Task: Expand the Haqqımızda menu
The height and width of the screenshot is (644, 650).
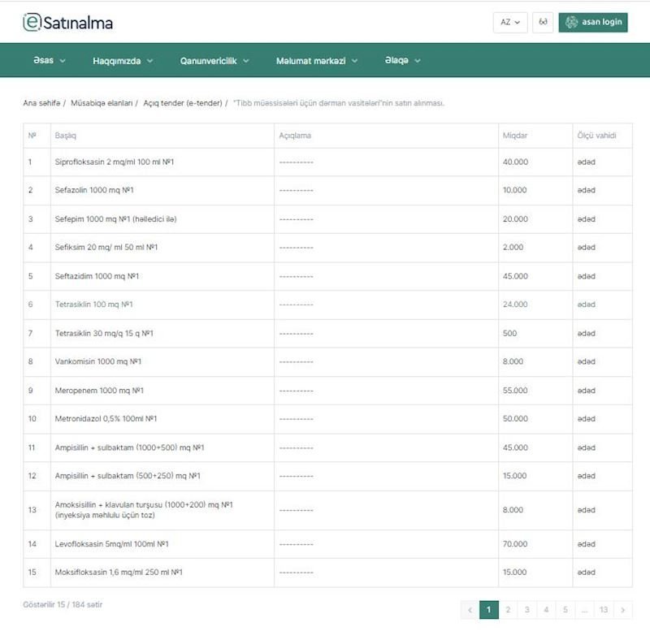Action: pyautogui.click(x=123, y=61)
